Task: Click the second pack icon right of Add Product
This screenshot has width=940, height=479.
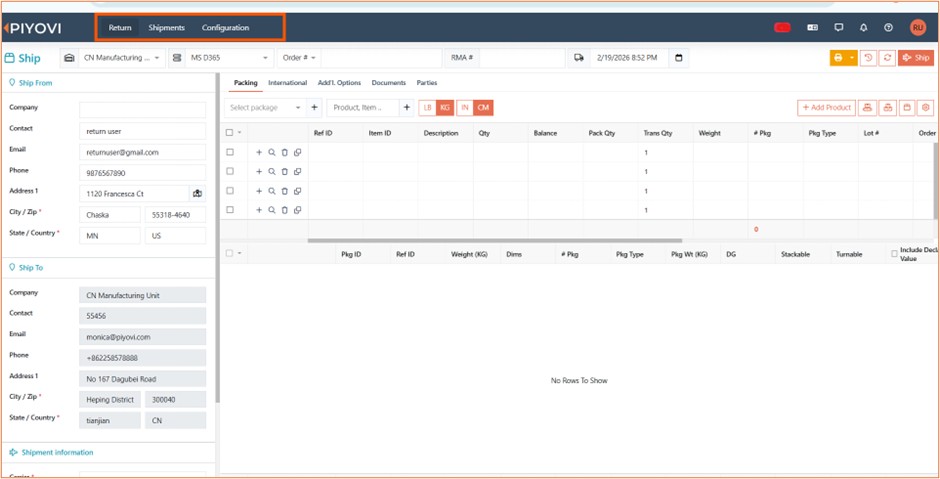Action: pos(887,107)
